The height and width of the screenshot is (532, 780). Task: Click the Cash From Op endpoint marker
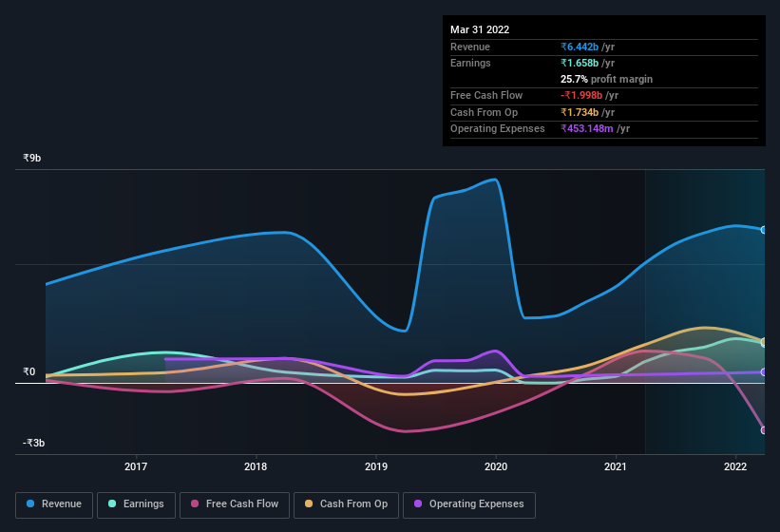pos(764,342)
